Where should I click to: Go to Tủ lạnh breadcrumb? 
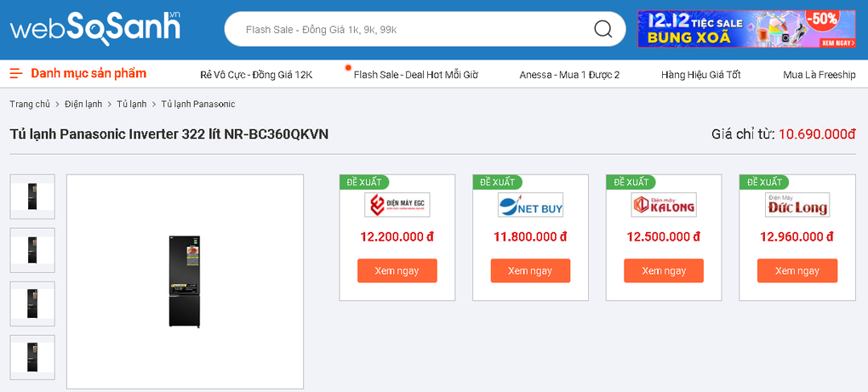[x=132, y=104]
